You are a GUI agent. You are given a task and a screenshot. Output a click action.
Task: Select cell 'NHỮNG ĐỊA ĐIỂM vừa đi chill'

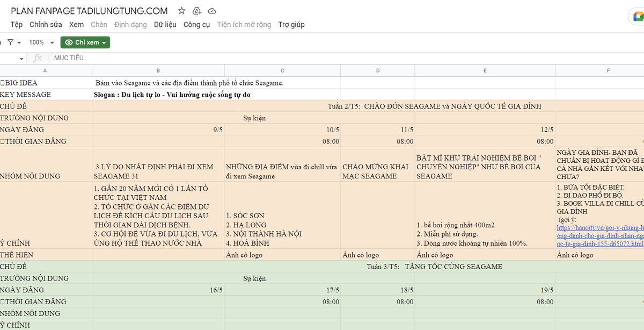pyautogui.click(x=282, y=164)
